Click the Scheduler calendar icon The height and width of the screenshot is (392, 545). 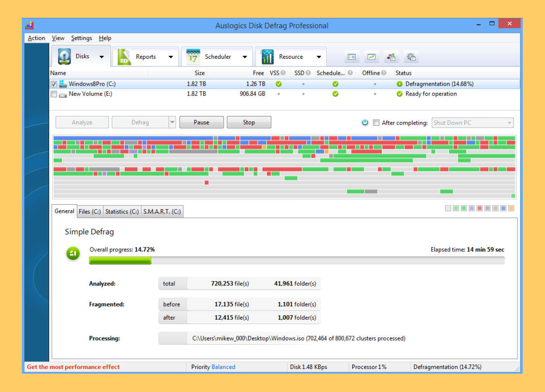[x=193, y=57]
